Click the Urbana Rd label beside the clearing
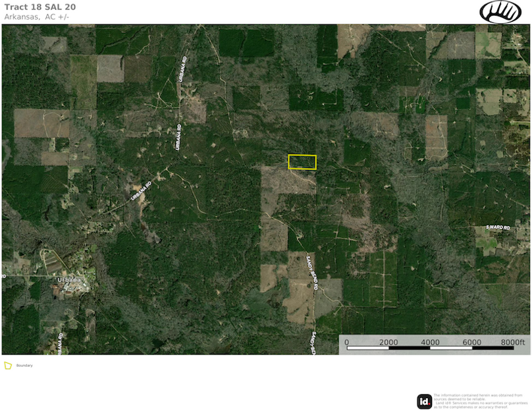This screenshot has height=411, width=532. pos(178,136)
